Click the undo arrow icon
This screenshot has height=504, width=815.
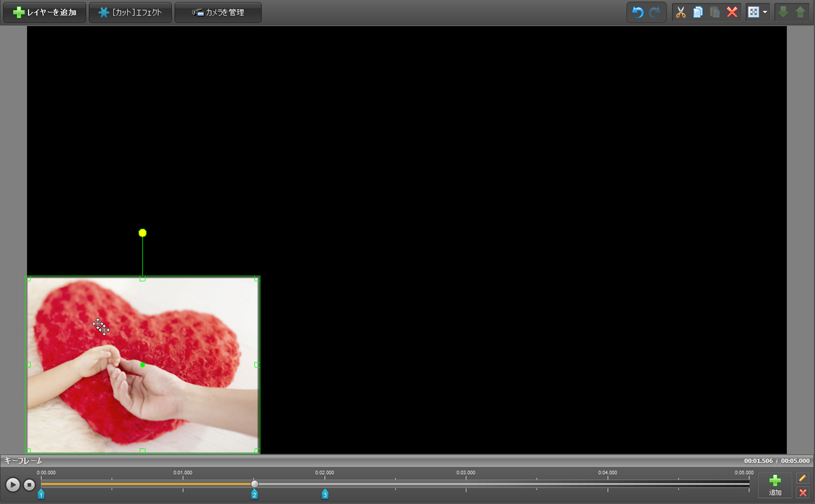point(638,12)
